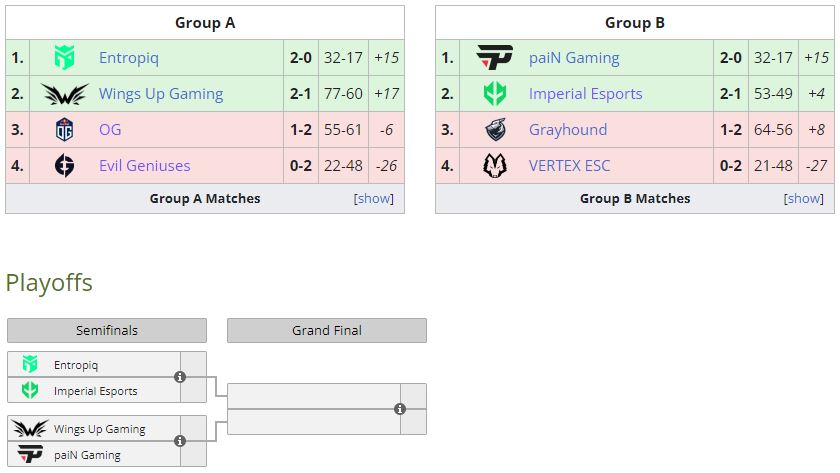The width and height of the screenshot is (840, 473).
Task: Open the Grayhound team link
Action: [x=568, y=130]
